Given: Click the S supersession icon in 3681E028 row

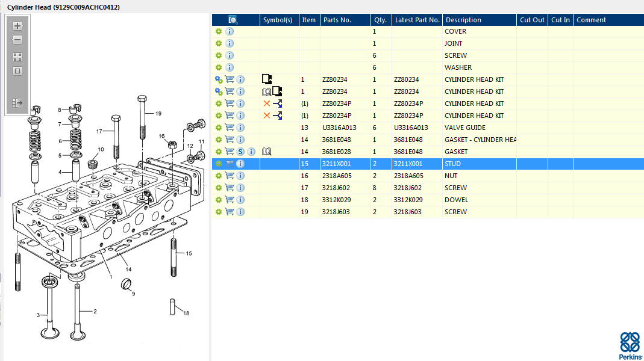Looking at the screenshot, I should pyautogui.click(x=241, y=152).
